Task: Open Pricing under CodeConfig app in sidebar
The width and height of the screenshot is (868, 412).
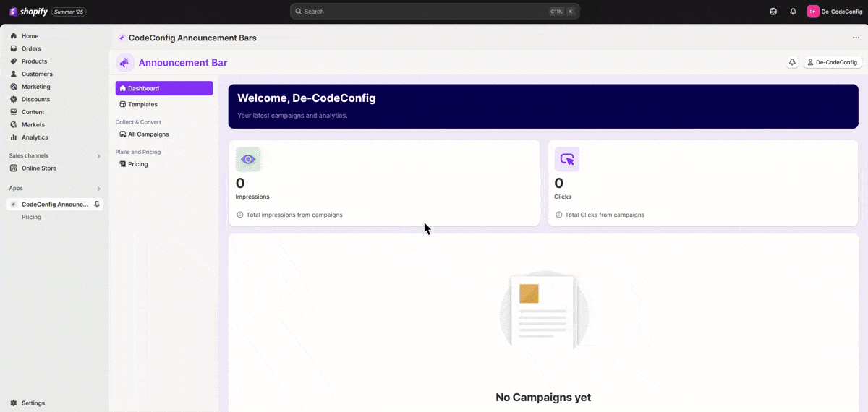Action: click(x=31, y=217)
